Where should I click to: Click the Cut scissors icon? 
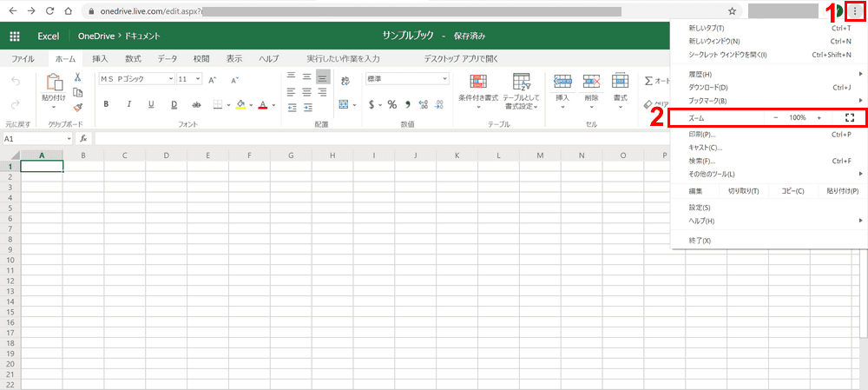(78, 77)
